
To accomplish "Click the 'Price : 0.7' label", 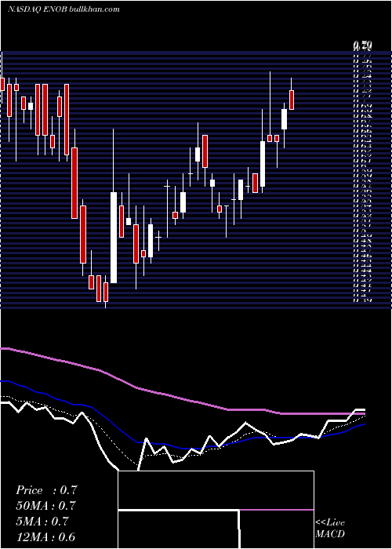I will pos(46,490).
